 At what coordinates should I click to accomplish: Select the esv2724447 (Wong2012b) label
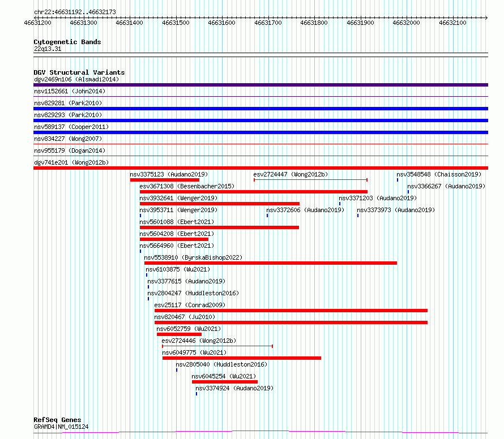pos(291,174)
